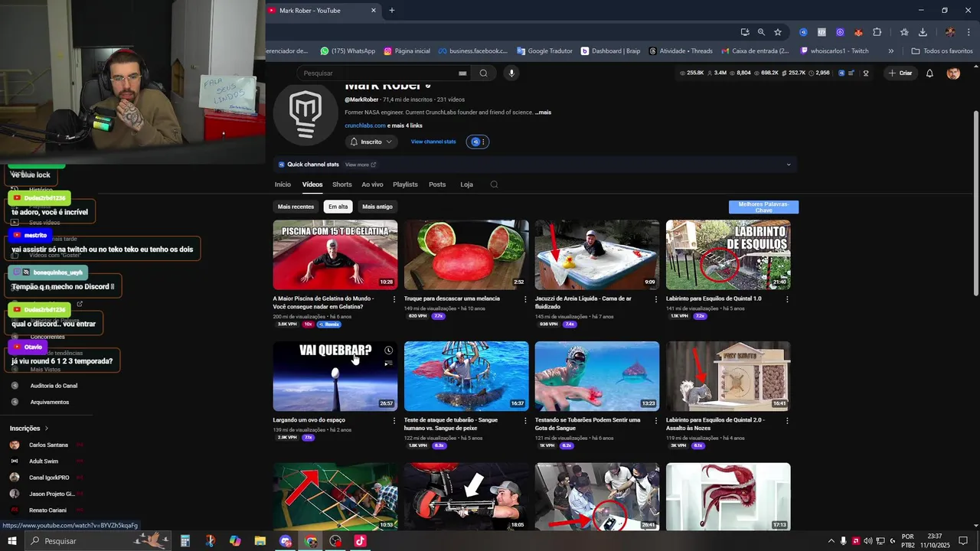Open the MetaMask fox extension
The image size is (980, 551).
(858, 32)
